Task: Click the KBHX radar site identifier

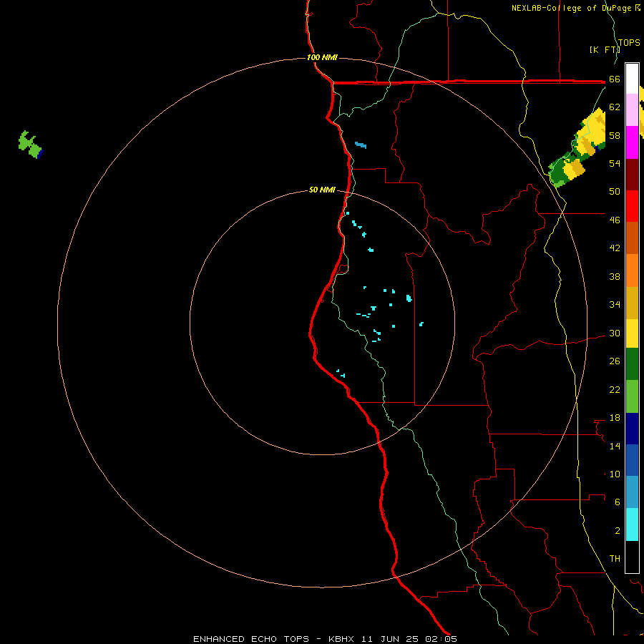Action: (343, 639)
